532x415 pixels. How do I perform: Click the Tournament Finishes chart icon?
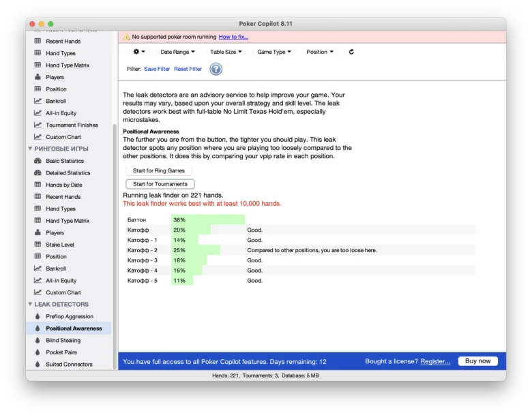click(x=38, y=125)
